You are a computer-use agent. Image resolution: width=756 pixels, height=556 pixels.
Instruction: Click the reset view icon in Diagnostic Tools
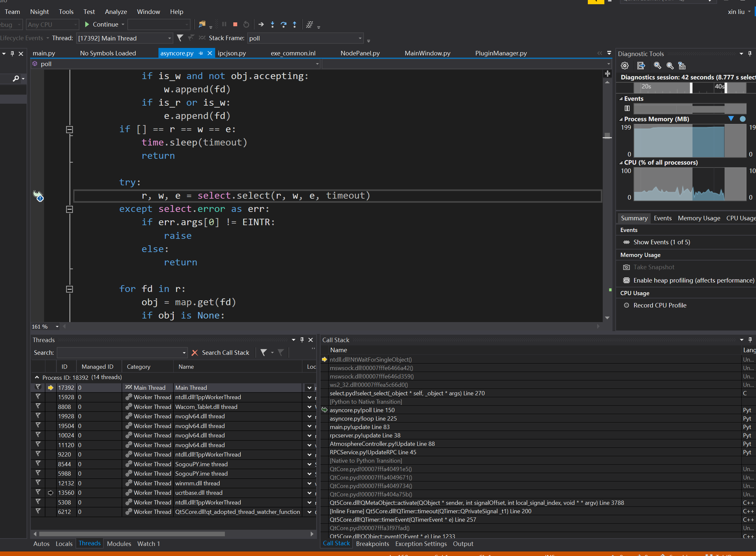tap(682, 66)
